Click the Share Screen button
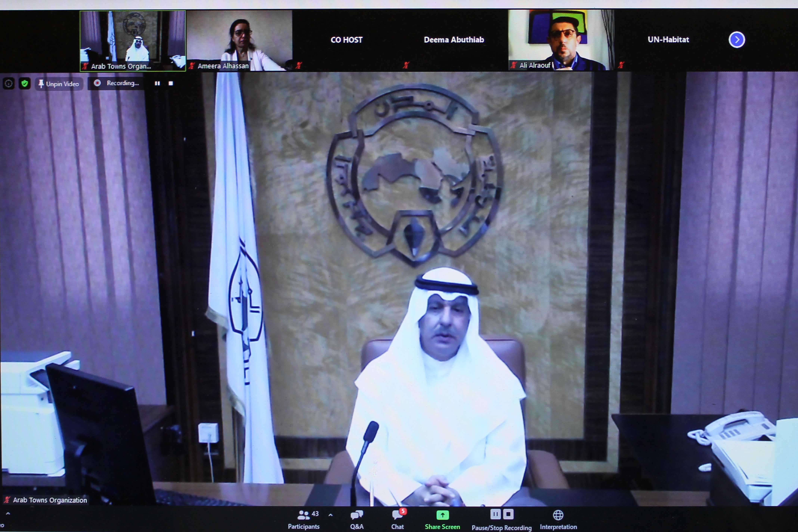The height and width of the screenshot is (532, 798). point(442,519)
